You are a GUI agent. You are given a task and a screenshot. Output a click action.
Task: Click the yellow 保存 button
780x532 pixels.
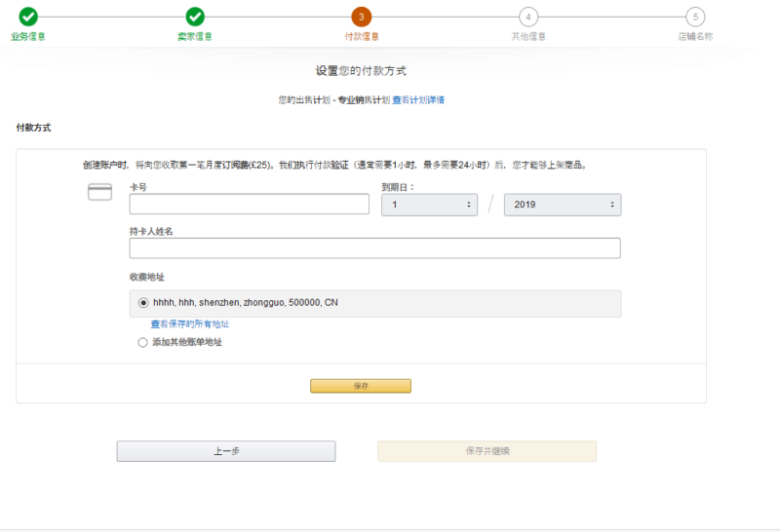tap(361, 386)
